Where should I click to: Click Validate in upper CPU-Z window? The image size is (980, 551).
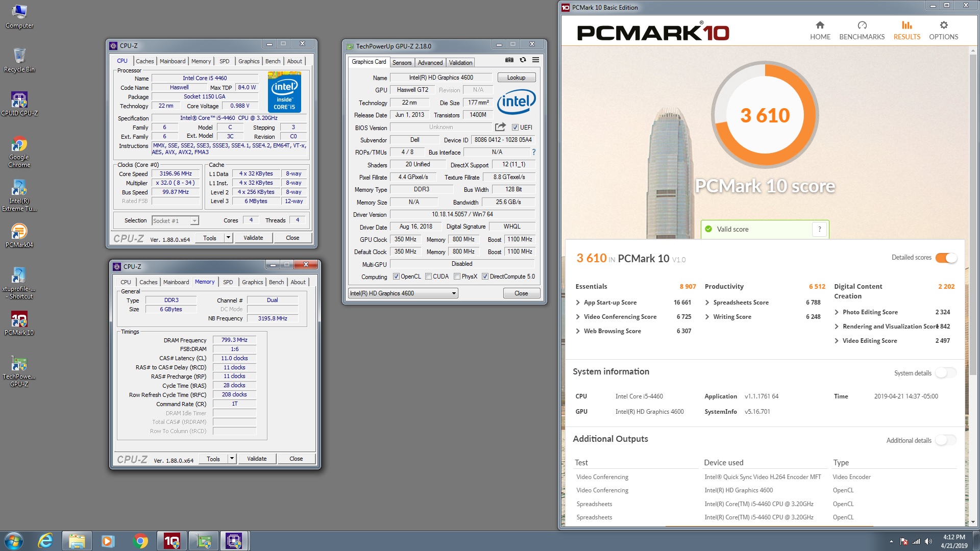[x=253, y=238]
